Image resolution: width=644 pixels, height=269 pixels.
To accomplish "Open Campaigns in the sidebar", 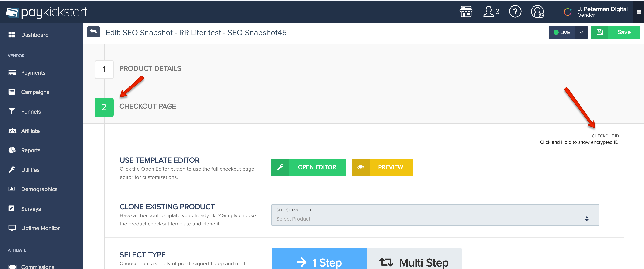I will tap(35, 92).
